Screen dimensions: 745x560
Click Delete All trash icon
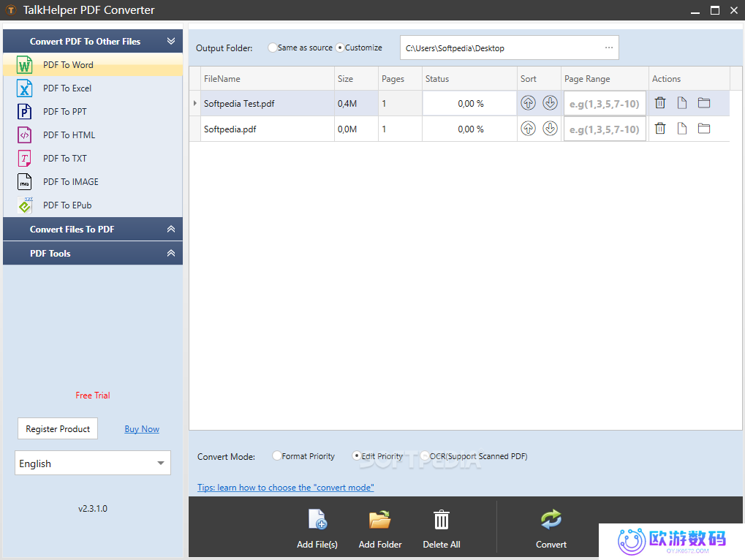click(x=442, y=520)
